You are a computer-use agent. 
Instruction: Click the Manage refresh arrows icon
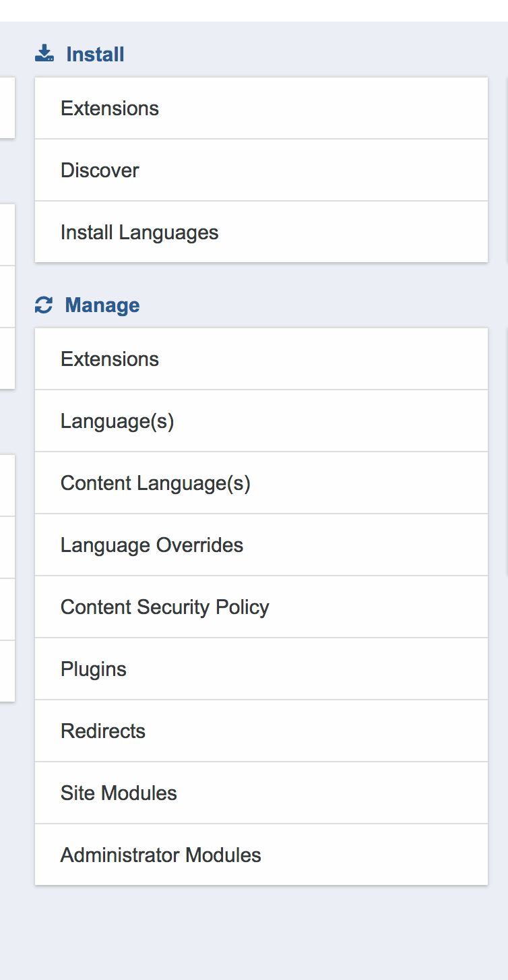44,305
